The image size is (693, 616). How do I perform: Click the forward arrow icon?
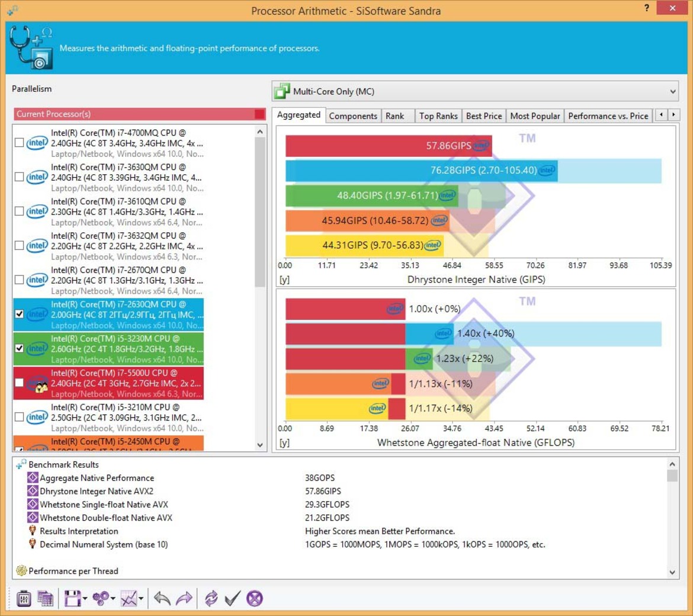point(184,599)
